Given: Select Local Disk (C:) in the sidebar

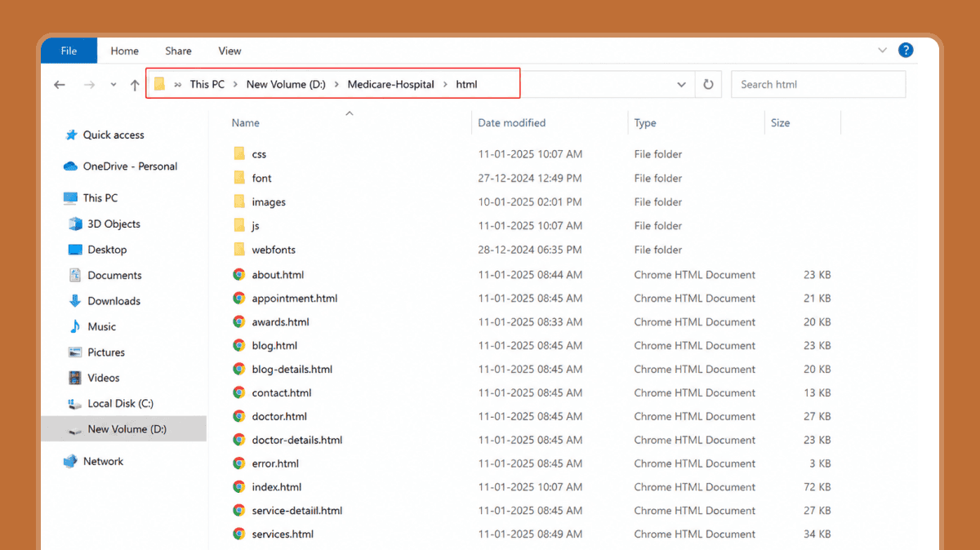Looking at the screenshot, I should 120,404.
